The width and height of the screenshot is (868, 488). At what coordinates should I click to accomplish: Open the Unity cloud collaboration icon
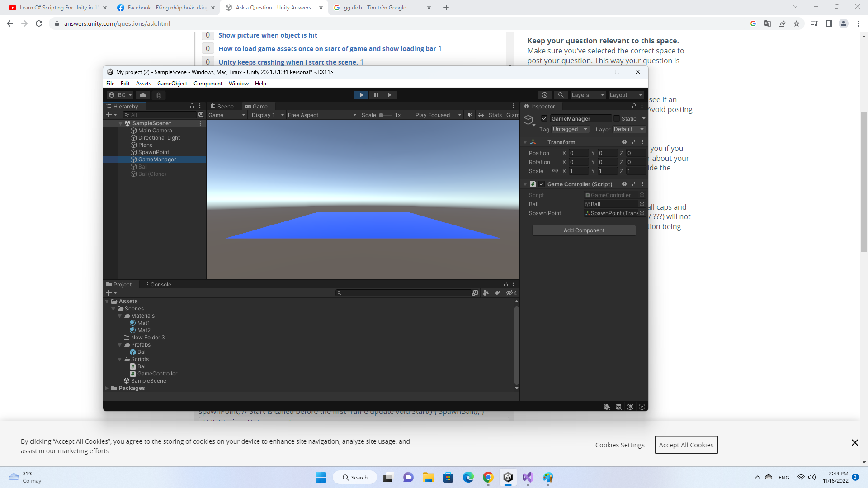143,95
